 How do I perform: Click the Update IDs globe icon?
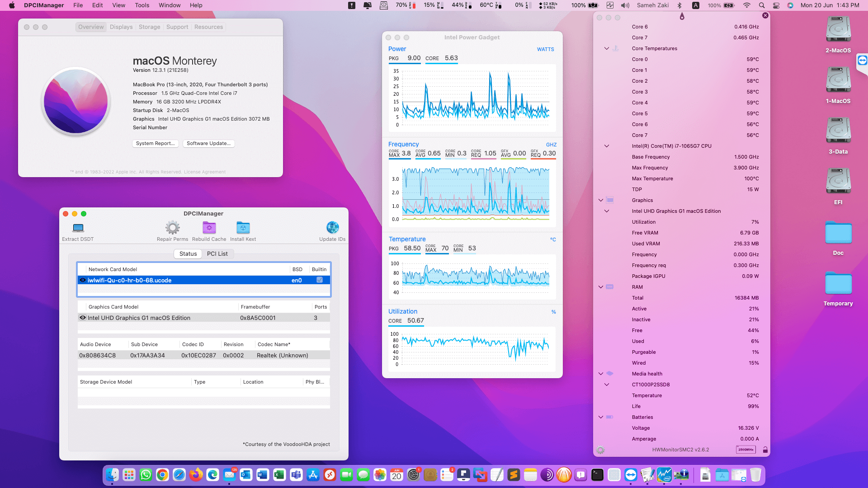coord(332,228)
